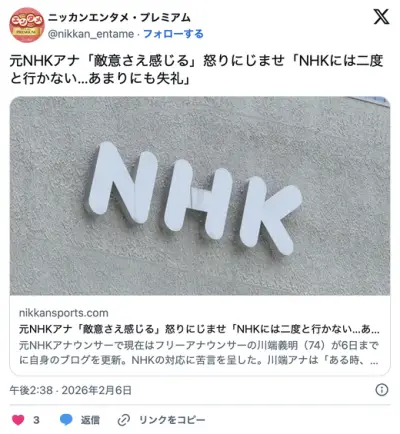Open the ニッカンエンタメ profile avatar
Viewport: 400px width, 434px height.
(27, 25)
